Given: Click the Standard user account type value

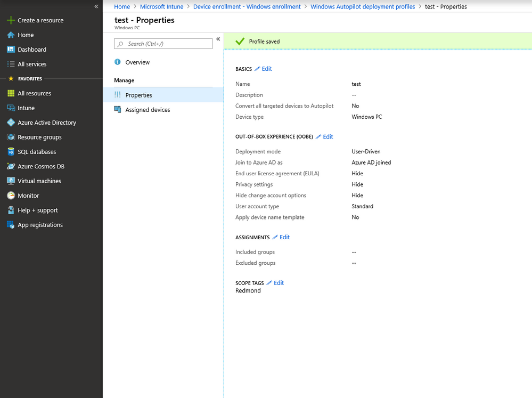Looking at the screenshot, I should (362, 206).
